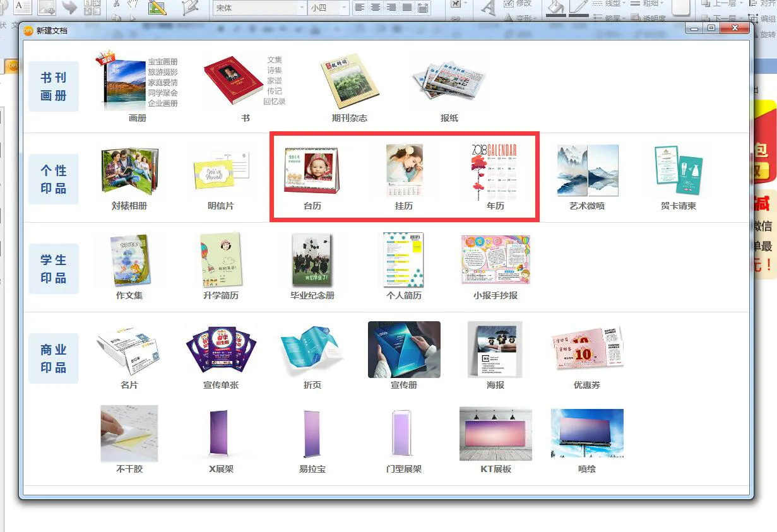
Task: Open the 挂历 wall calendar template
Action: 404,171
